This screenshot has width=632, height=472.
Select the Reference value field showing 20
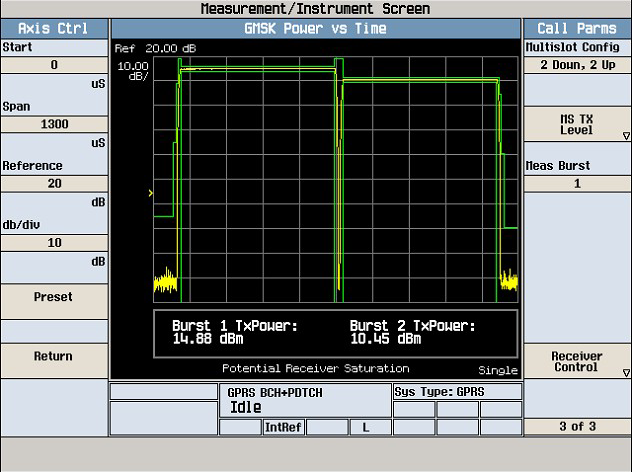click(x=54, y=183)
